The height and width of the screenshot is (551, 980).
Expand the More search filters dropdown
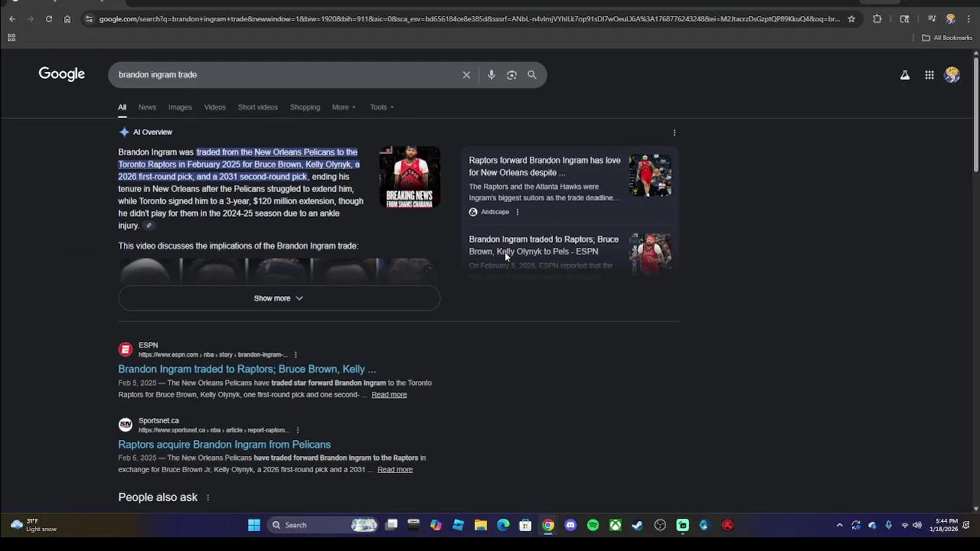point(344,107)
